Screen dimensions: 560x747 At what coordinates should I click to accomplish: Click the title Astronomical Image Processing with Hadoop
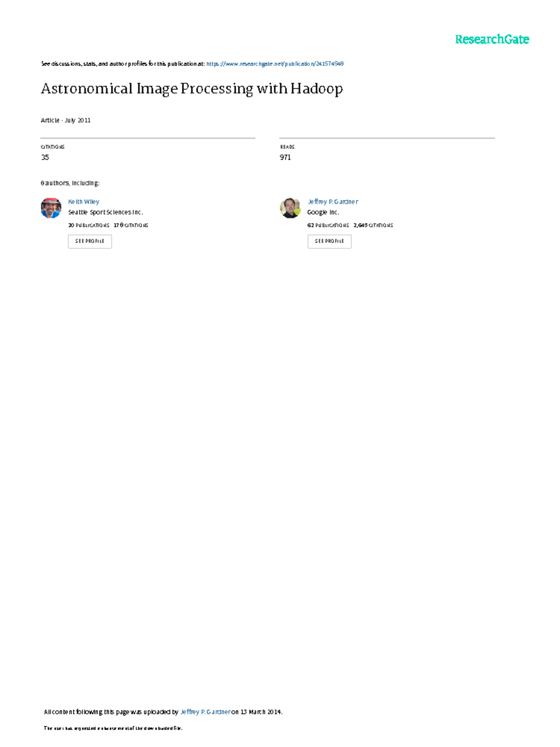(192, 89)
